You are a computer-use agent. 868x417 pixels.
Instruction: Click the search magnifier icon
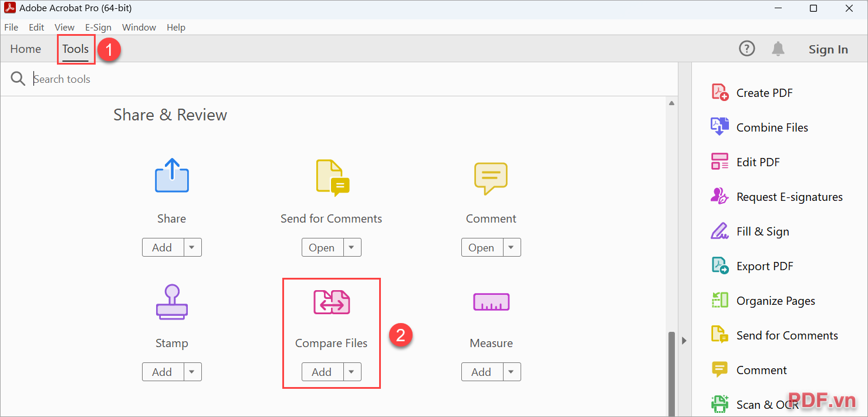(18, 79)
